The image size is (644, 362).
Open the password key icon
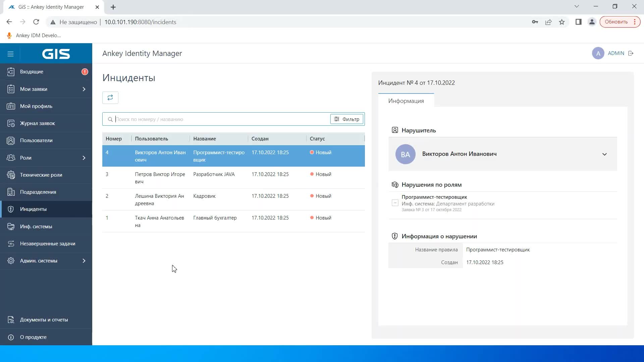point(535,22)
